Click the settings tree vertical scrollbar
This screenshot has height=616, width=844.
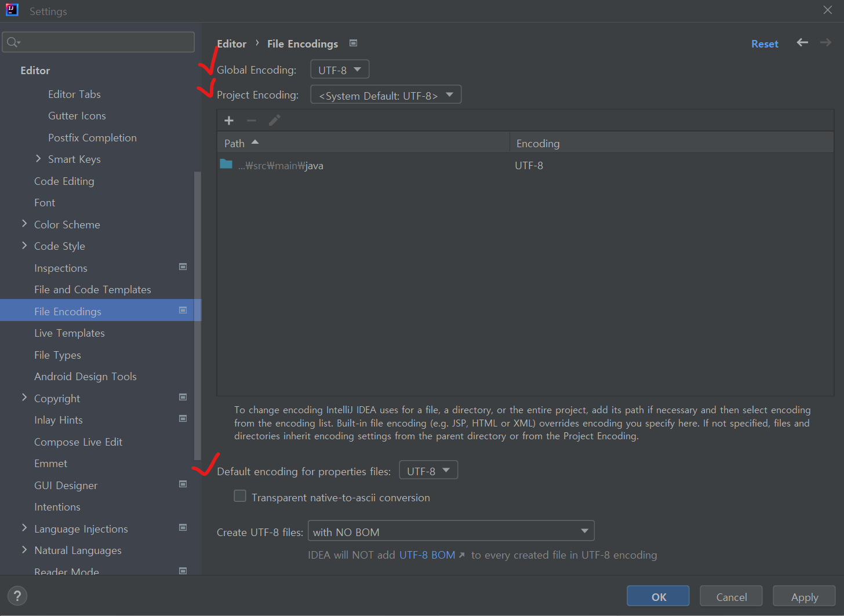point(197,316)
